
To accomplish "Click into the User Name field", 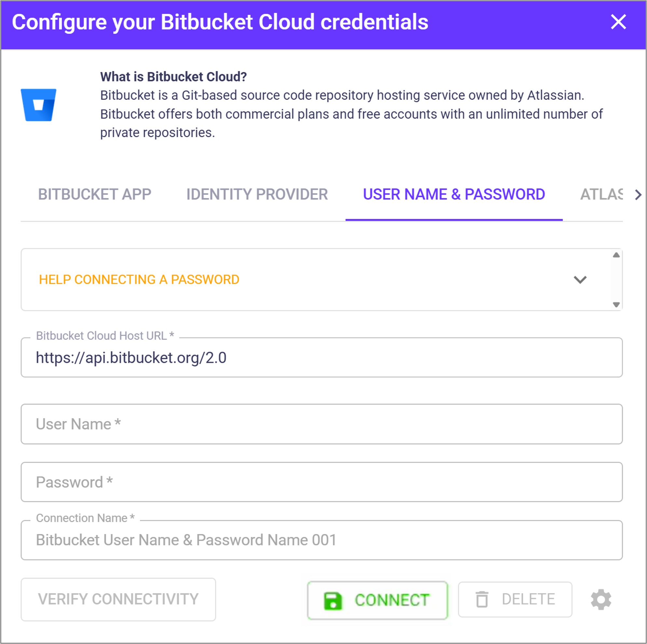I will click(322, 424).
